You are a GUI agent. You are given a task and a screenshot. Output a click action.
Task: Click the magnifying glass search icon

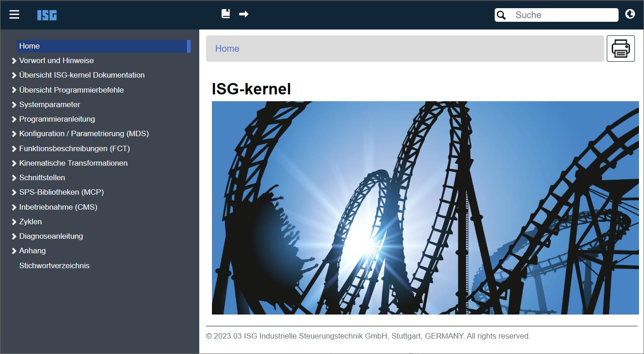coord(501,15)
